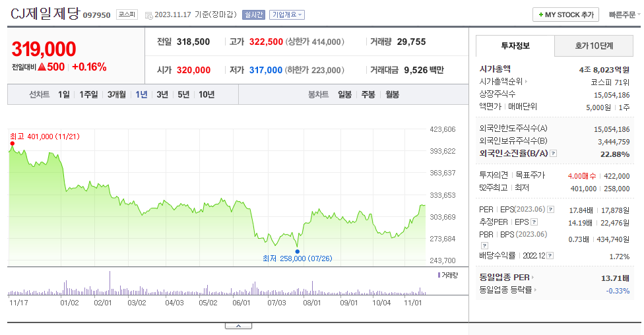Click the 최저 258,000 blue chart marker
644x335 pixels.
pyautogui.click(x=298, y=251)
